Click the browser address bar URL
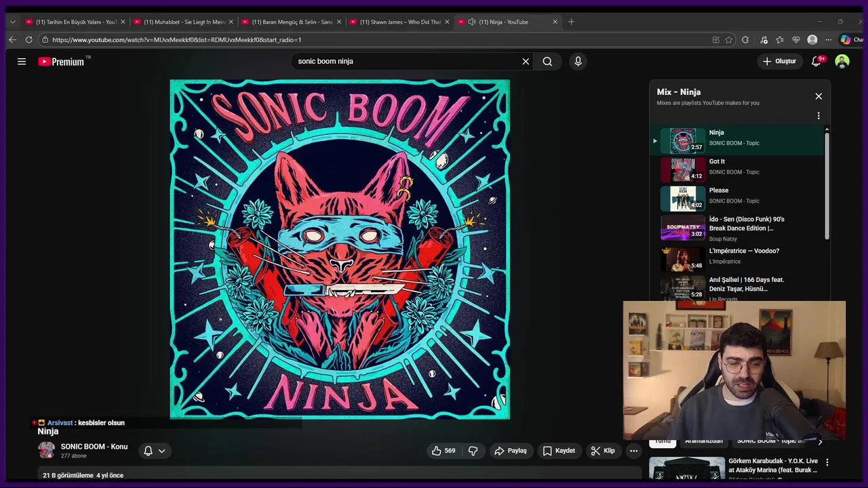 (x=177, y=40)
